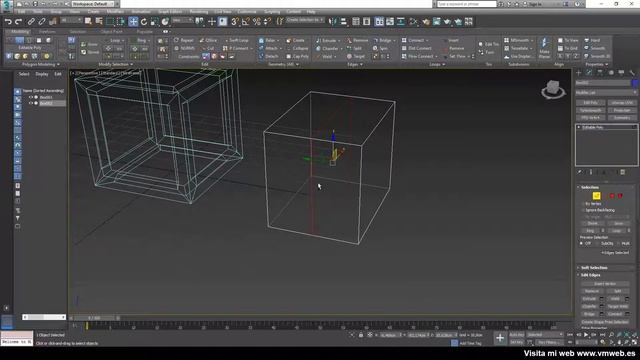
Task: Click the Swift Loop ribbon button
Action: coord(237,40)
